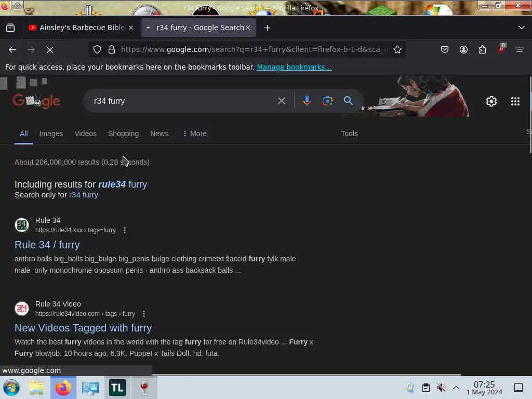Open file explorer from taskbar
Screen dimensions: 532x399
[x=36, y=388]
